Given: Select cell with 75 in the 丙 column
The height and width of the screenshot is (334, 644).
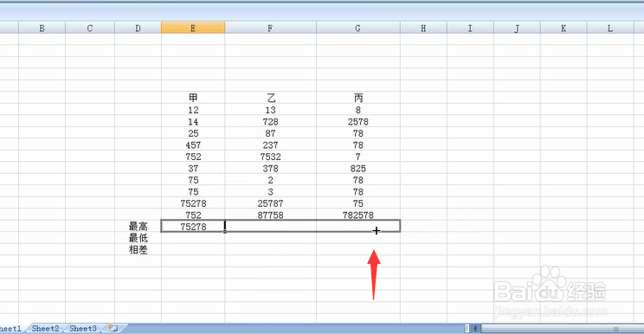Looking at the screenshot, I should click(358, 203).
